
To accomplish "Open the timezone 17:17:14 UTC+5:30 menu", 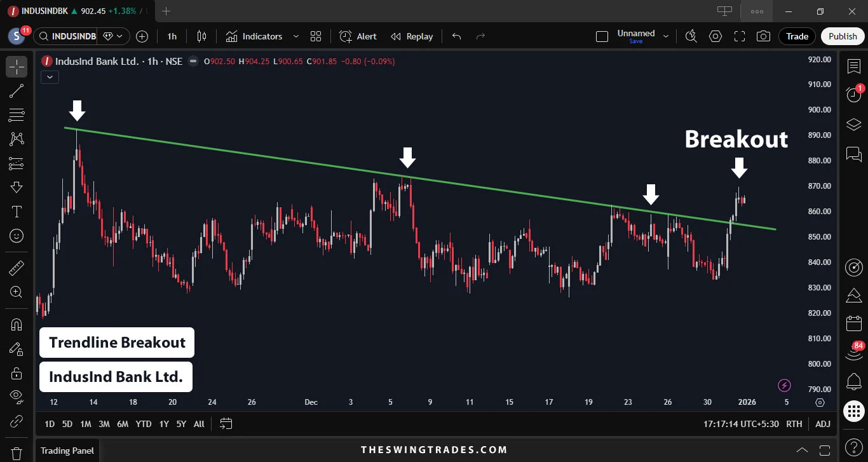I will tap(740, 424).
